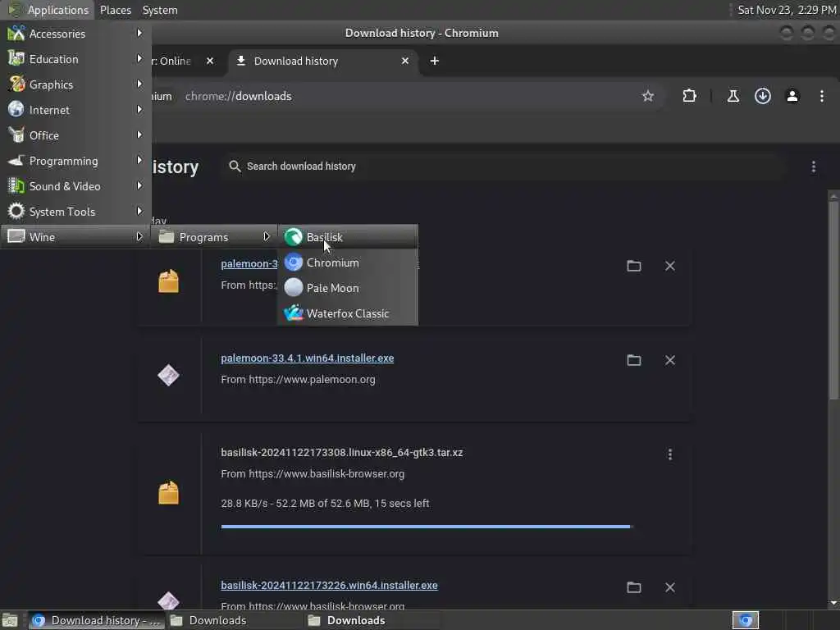Viewport: 840px width, 630px height.
Task: Switch to the Download history tab
Action: [322, 61]
